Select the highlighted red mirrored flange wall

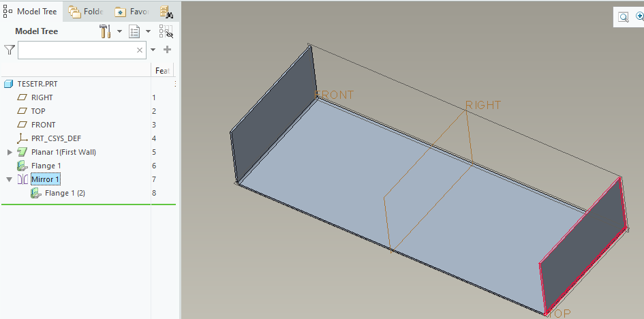[583, 246]
